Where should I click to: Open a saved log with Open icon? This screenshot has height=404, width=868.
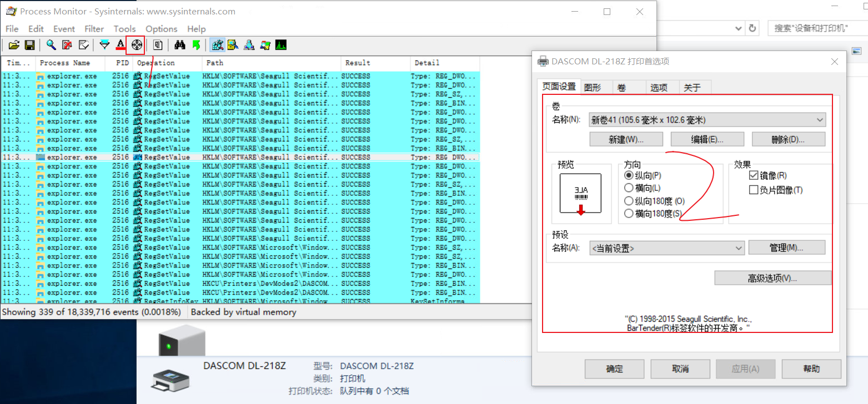(14, 45)
